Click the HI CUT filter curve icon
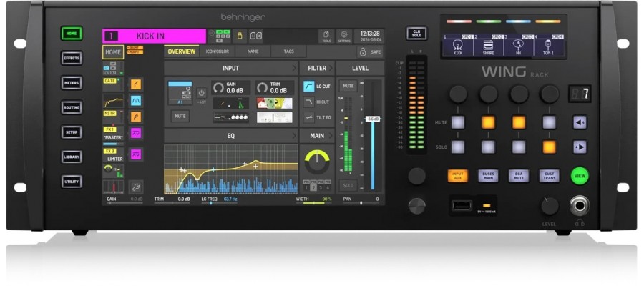Screen dimensions: 644x286 (309, 102)
